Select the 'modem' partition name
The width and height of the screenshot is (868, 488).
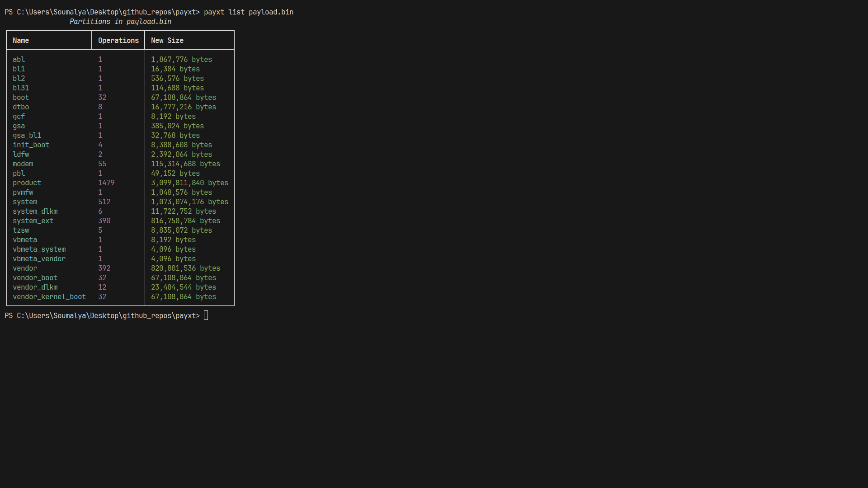(23, 164)
